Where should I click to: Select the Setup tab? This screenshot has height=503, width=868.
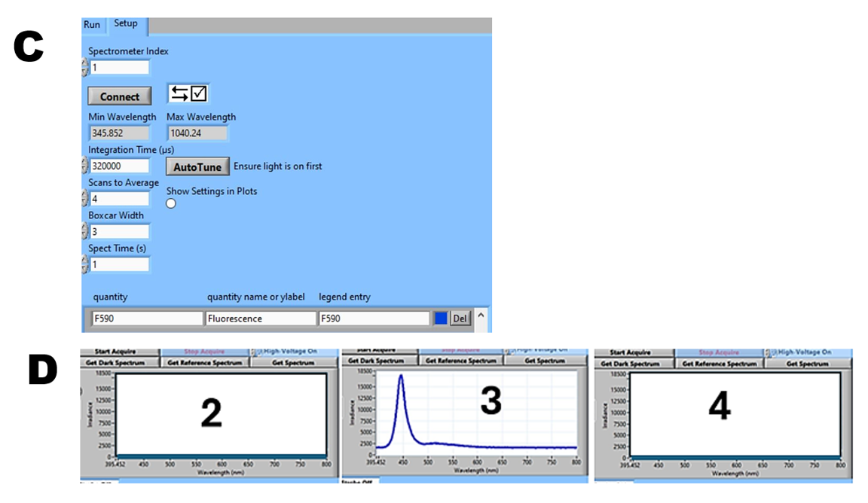(x=126, y=24)
